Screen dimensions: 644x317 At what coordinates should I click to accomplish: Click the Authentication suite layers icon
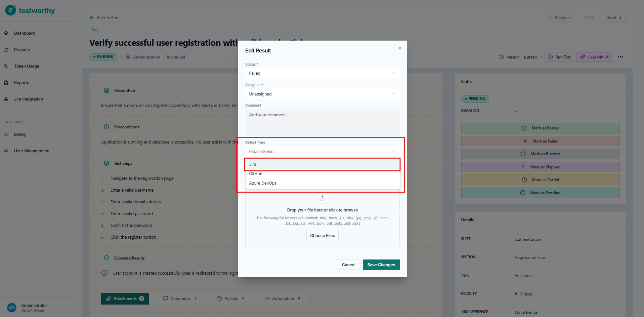(x=128, y=57)
